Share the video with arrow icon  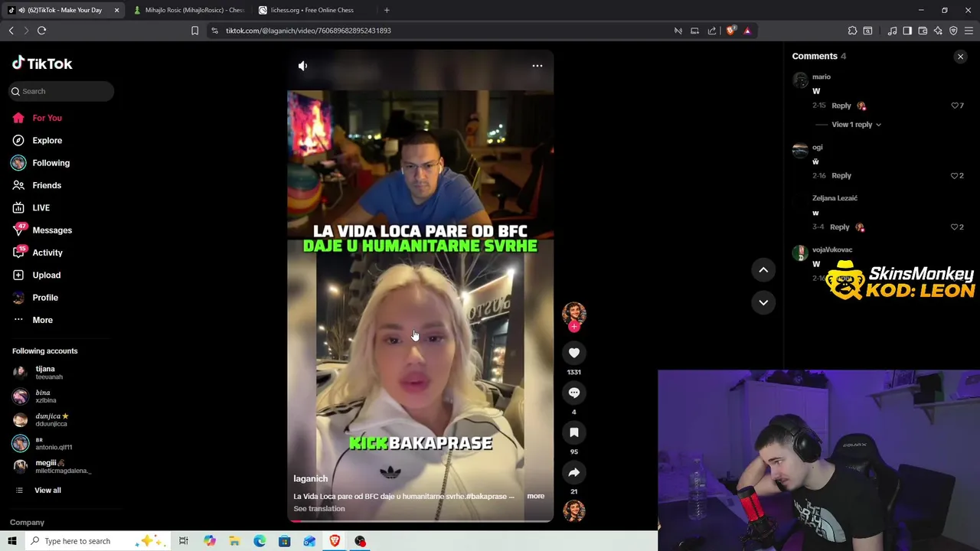point(574,472)
